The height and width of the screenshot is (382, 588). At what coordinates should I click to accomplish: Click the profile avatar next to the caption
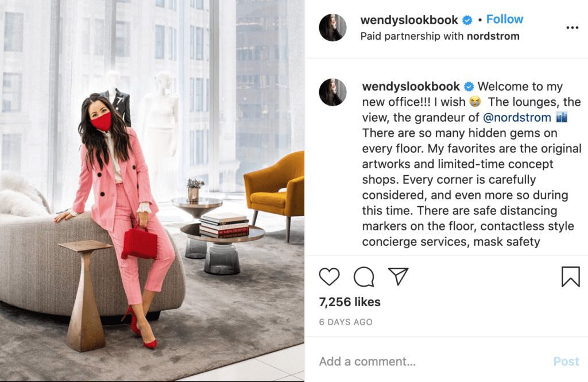pos(332,92)
